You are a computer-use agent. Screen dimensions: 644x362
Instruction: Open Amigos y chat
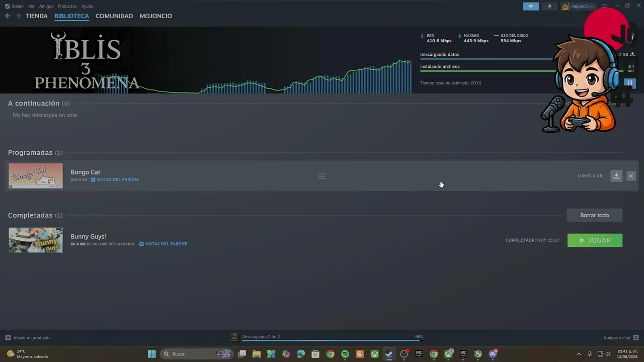point(621,338)
